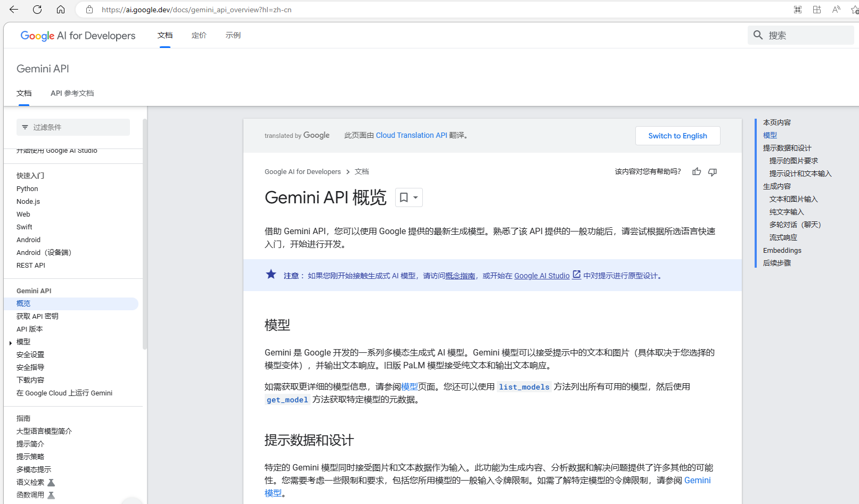Click the search magnifier icon

tap(758, 35)
